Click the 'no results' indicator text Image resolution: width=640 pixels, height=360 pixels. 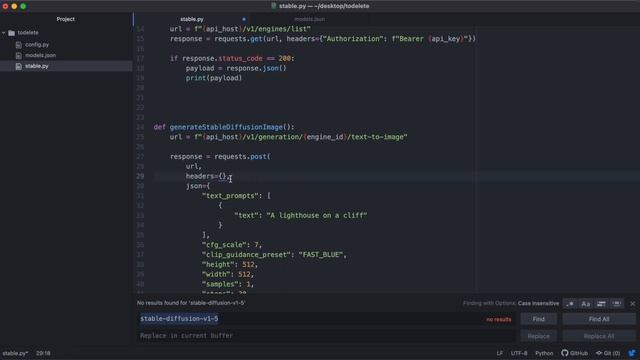[499, 319]
